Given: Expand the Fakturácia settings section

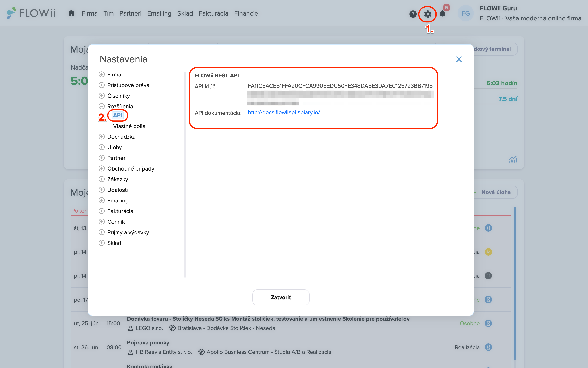Looking at the screenshot, I should [x=101, y=211].
